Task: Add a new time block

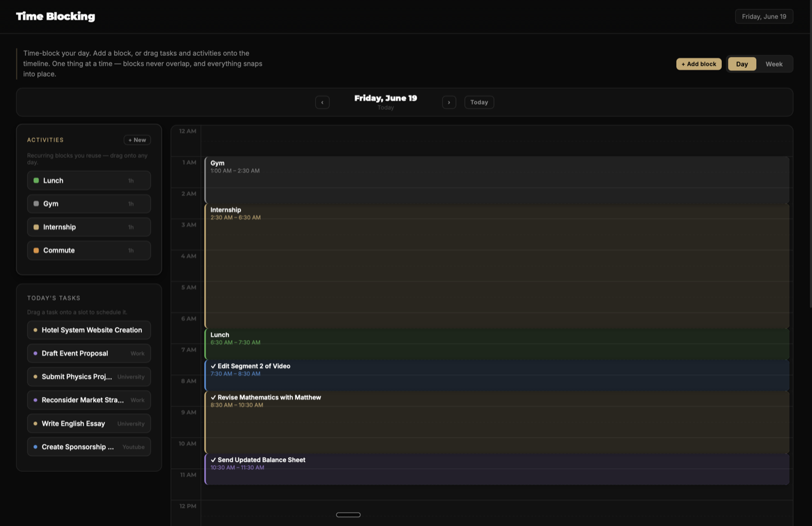Action: pos(698,64)
